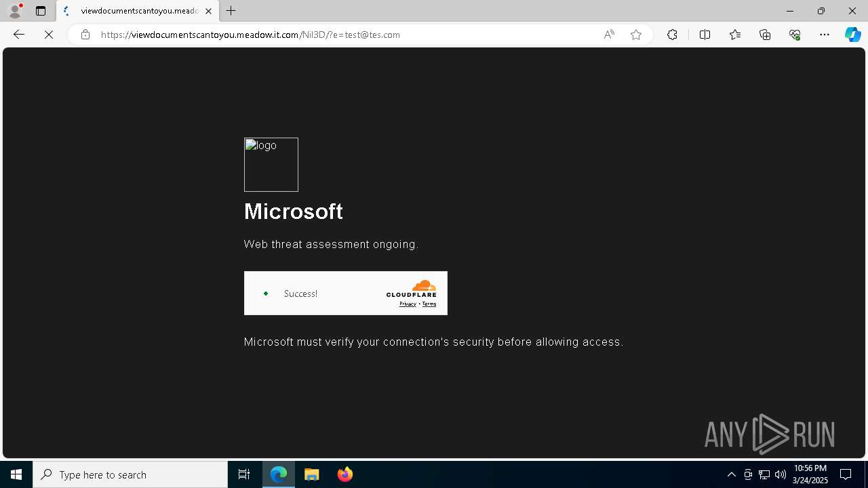This screenshot has height=488, width=868.
Task: View site information lock icon
Action: (x=85, y=35)
